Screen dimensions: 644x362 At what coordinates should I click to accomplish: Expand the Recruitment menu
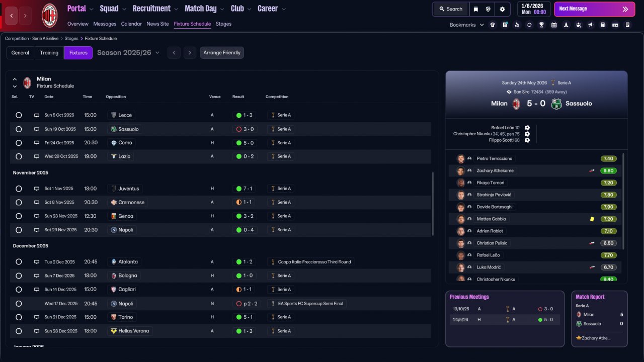pos(155,9)
